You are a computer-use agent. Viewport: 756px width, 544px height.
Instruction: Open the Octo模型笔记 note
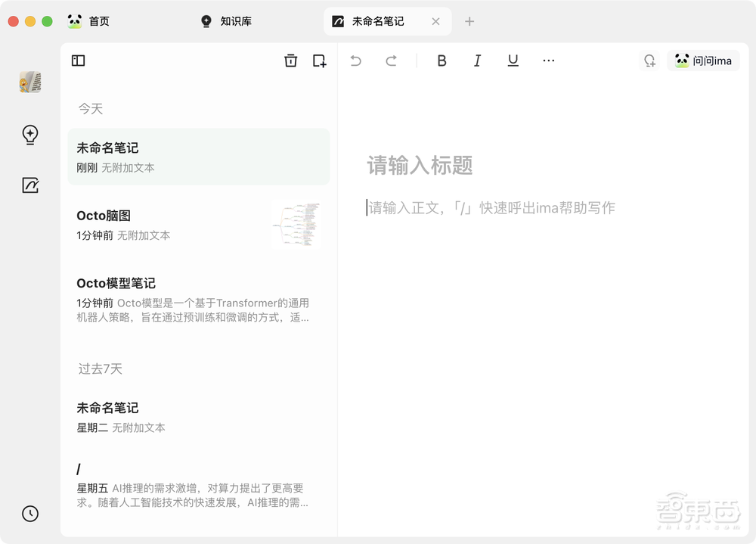pyautogui.click(x=114, y=283)
